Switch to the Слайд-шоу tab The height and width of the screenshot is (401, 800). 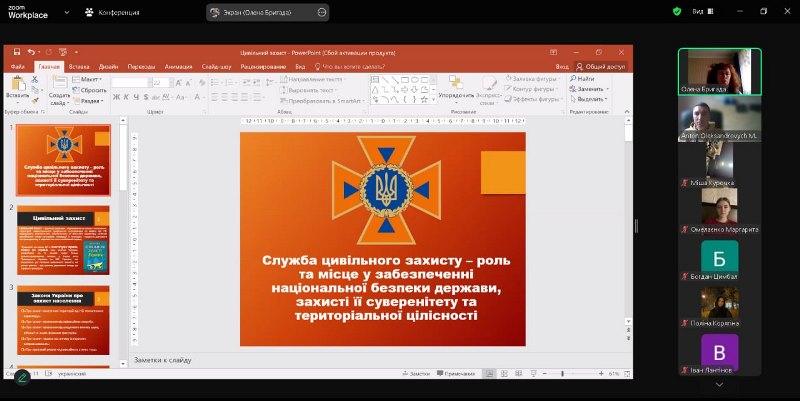[x=216, y=67]
